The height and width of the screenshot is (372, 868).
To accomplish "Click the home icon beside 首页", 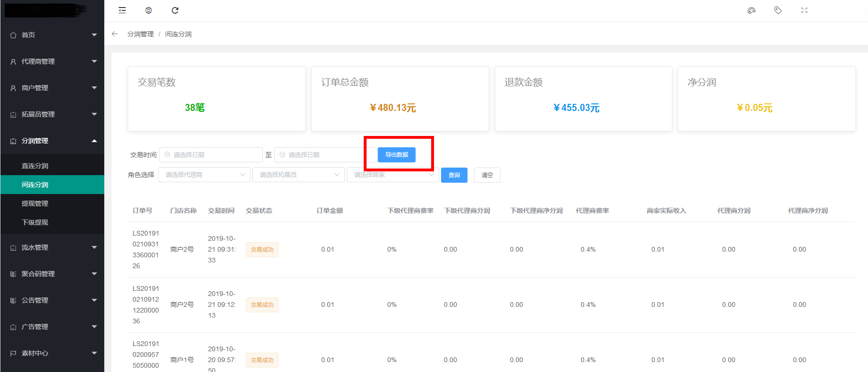I will coord(13,35).
